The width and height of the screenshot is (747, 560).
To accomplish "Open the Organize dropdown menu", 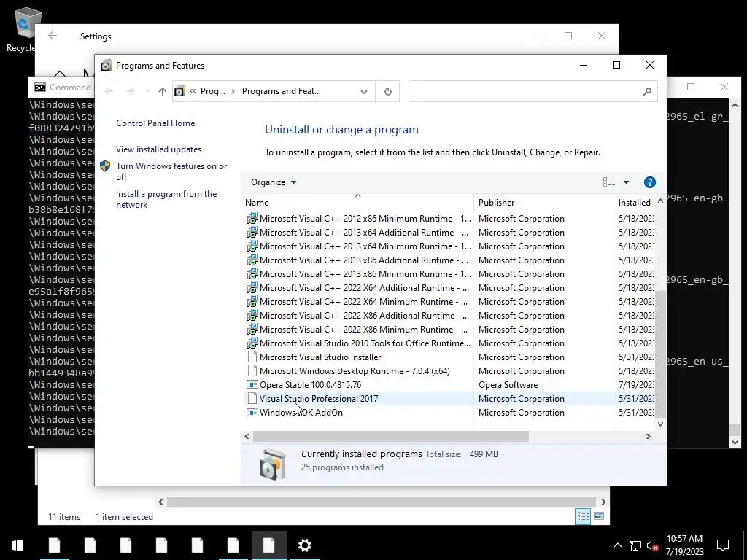I will pyautogui.click(x=274, y=182).
